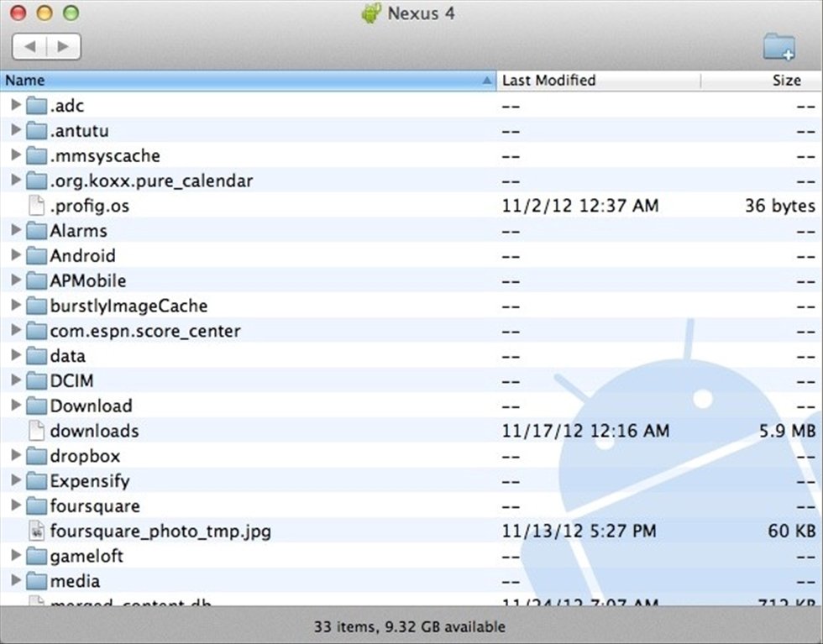Collapse the media folder disclosure triangle
Screen dimensions: 823x644
[16, 580]
